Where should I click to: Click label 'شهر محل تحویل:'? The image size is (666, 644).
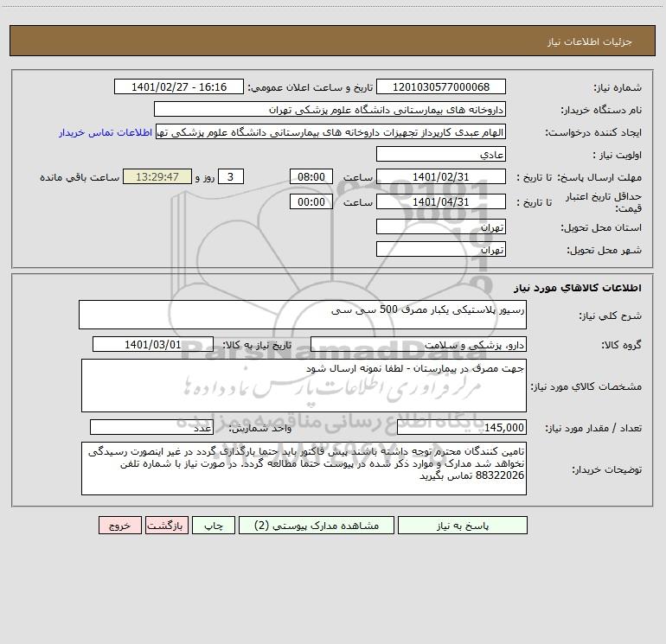coord(605,251)
